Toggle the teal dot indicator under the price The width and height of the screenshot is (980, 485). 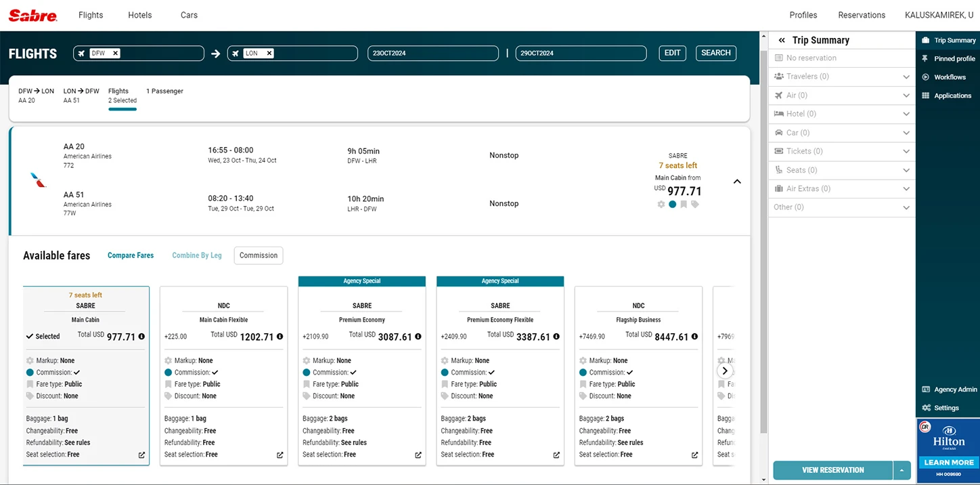click(x=673, y=204)
